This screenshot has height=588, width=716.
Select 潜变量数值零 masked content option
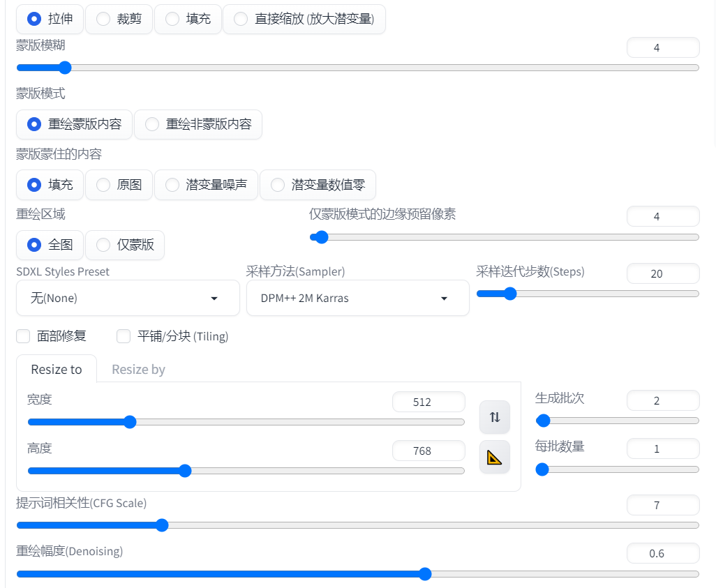[318, 185]
